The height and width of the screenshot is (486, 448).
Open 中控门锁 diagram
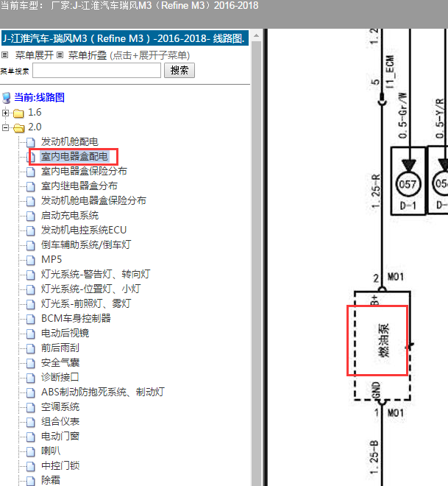tap(60, 465)
